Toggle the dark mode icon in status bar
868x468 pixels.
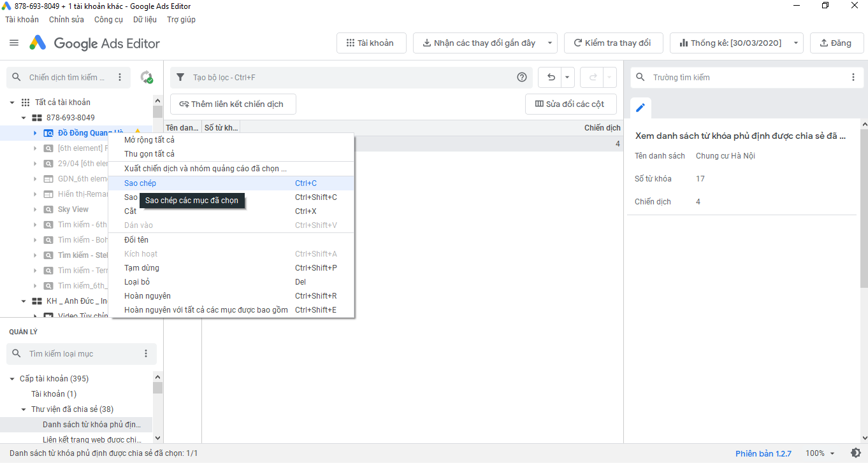[856, 453]
